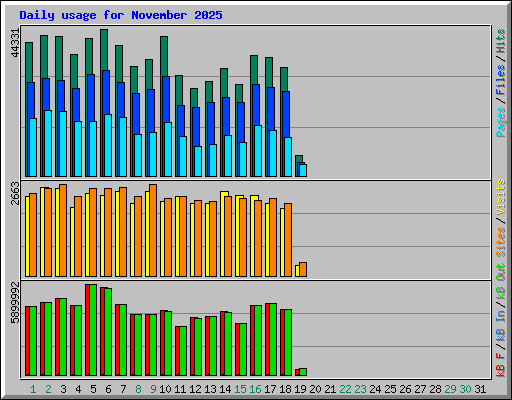Viewport: 512px width, 400px height.
Task: Click day 7 on the x-axis
Action: click(x=123, y=389)
